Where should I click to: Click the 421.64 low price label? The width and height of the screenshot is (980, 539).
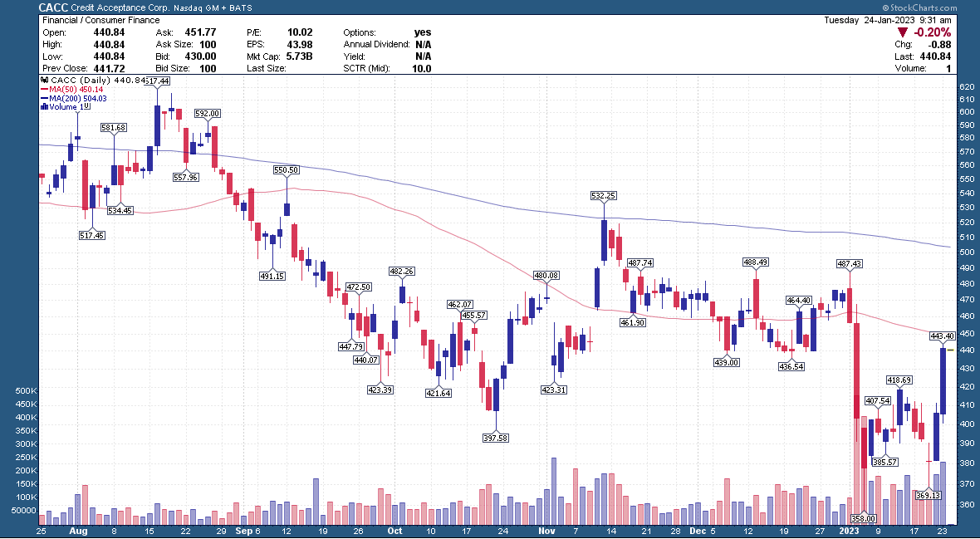coord(439,393)
